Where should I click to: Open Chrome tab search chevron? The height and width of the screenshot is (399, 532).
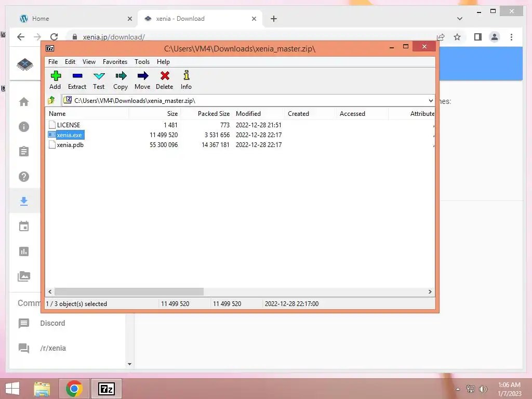(460, 19)
